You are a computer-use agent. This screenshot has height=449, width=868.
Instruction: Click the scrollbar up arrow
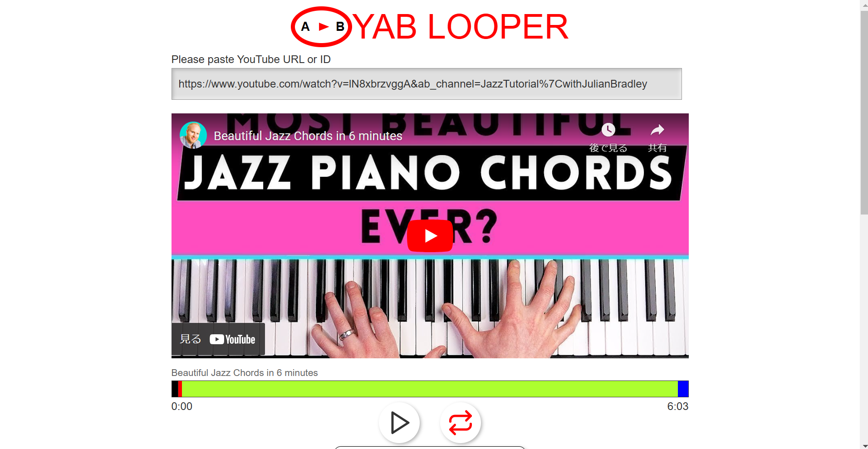pyautogui.click(x=864, y=5)
